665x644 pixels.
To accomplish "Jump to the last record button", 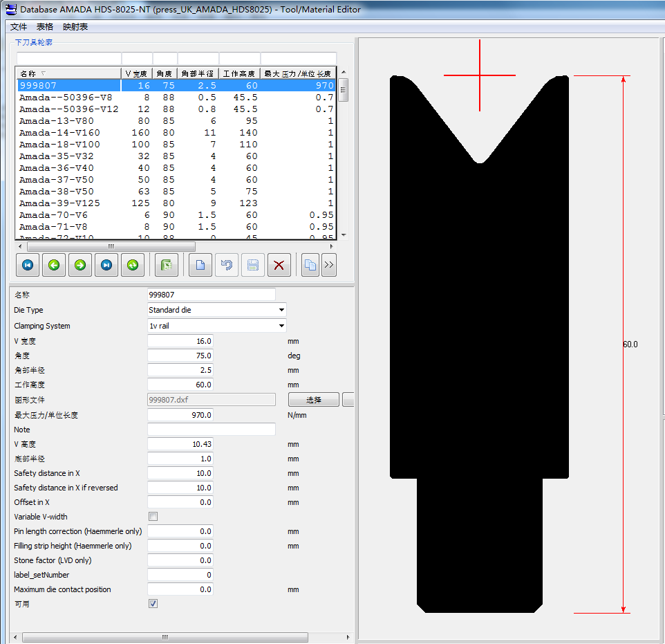I will (x=106, y=265).
